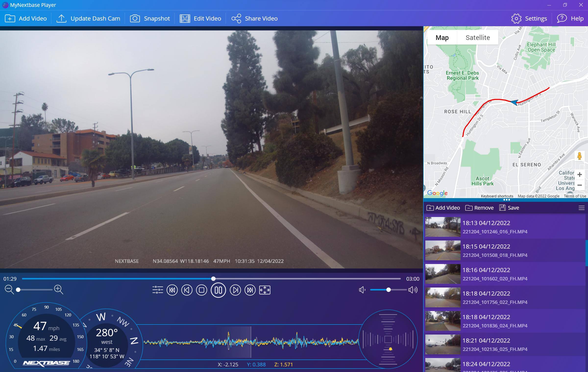Zoom in video with magnifier plus

click(x=59, y=289)
